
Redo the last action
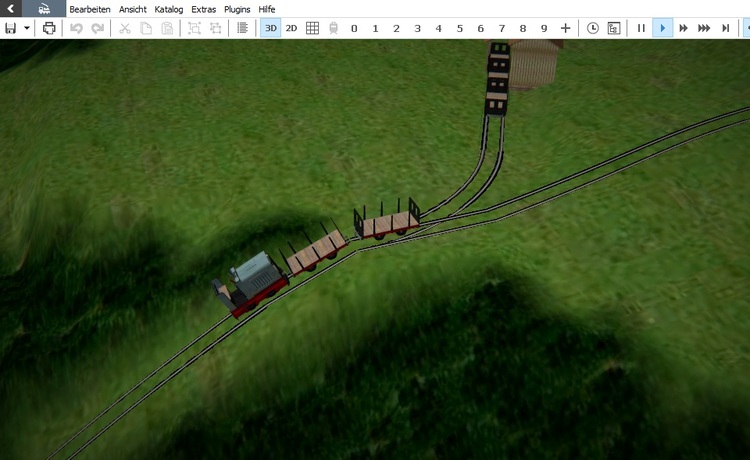(98, 28)
